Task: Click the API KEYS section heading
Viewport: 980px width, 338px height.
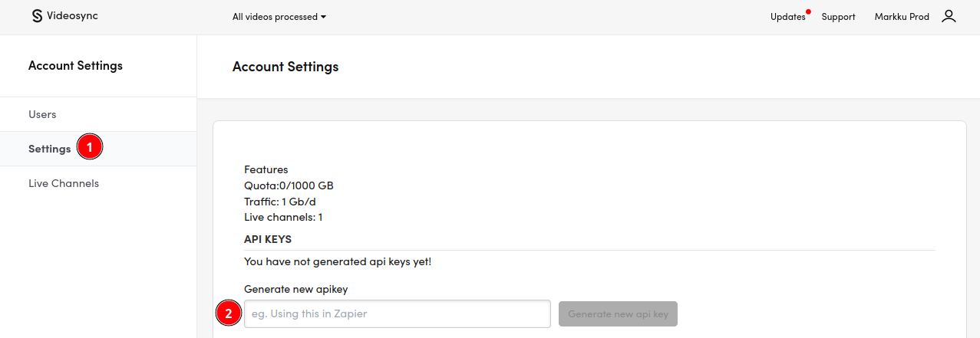Action: 268,239
